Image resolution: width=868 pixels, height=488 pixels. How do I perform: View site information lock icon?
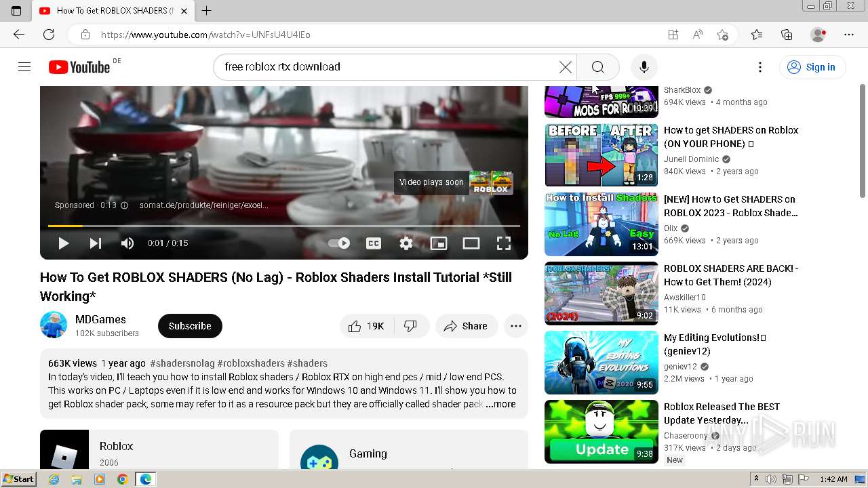click(x=85, y=35)
